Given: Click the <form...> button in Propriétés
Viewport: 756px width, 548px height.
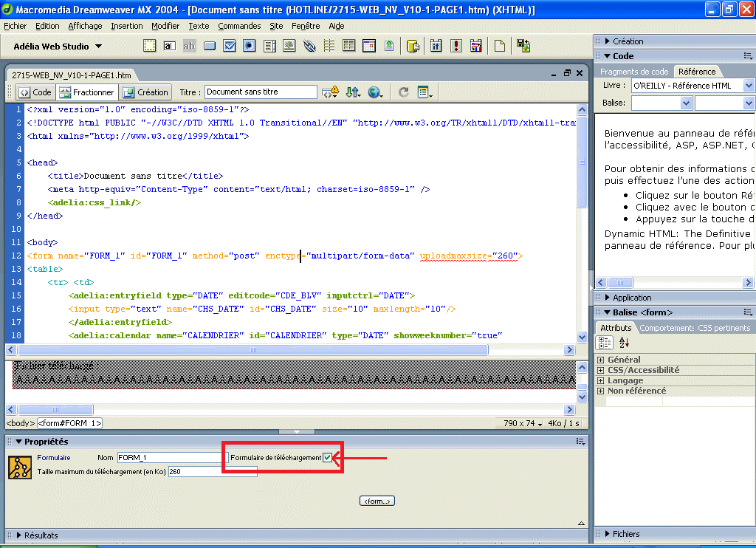Looking at the screenshot, I should pos(377,501).
